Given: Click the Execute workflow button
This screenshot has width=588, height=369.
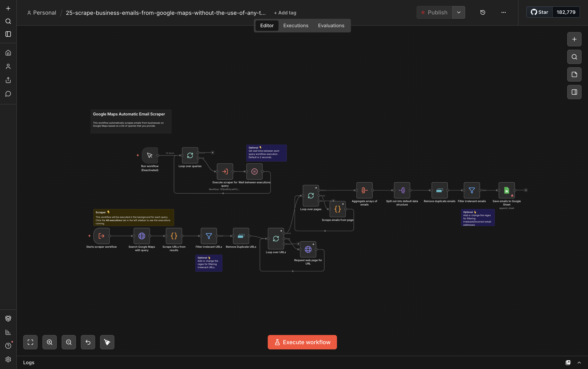Looking at the screenshot, I should pyautogui.click(x=302, y=342).
